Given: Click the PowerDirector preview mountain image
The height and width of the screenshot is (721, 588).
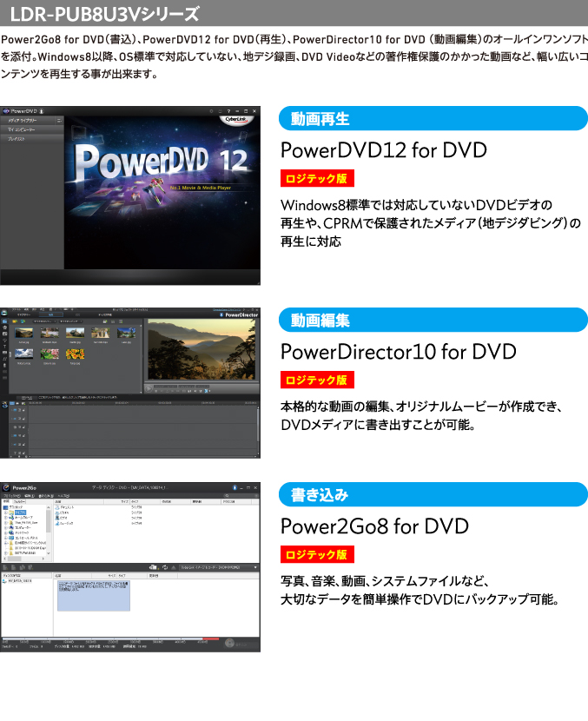Looking at the screenshot, I should coord(202,349).
